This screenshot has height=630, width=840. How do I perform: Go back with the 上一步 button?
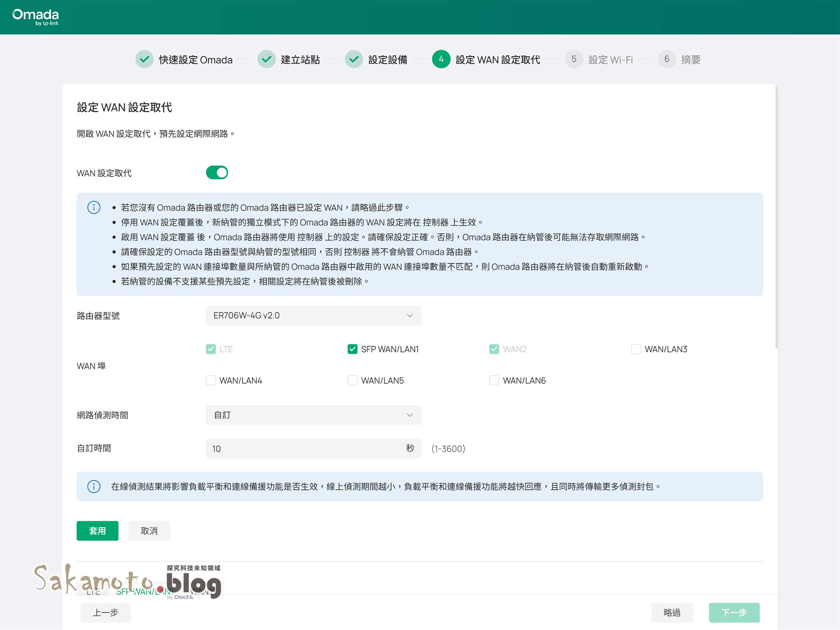pyautogui.click(x=106, y=613)
